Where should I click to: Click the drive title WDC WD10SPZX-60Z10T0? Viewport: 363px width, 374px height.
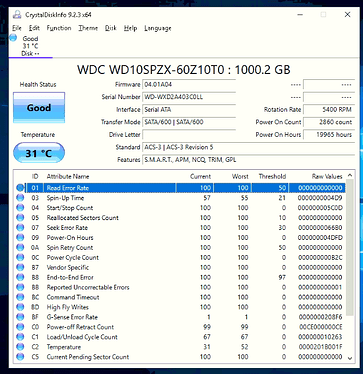click(184, 70)
